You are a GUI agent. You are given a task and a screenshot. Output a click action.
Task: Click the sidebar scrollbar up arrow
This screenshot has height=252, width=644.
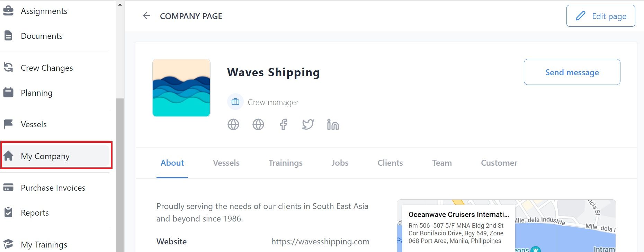point(120,5)
